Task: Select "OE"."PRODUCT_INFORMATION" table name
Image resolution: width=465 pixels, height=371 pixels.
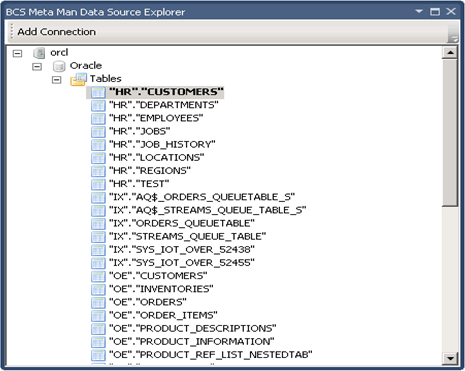Action: [x=192, y=341]
